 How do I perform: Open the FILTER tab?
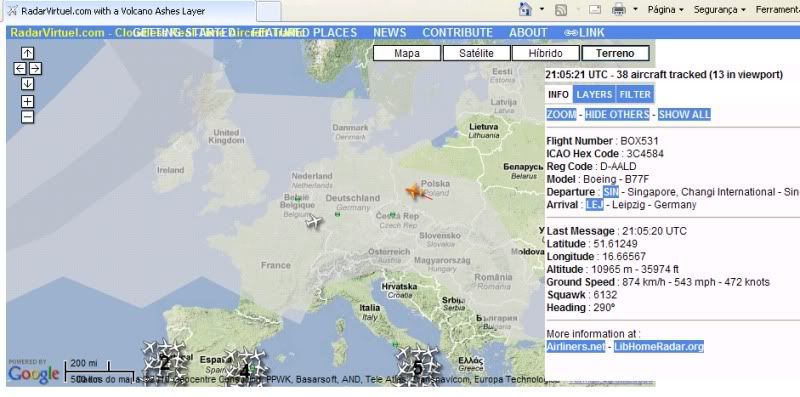coord(635,94)
